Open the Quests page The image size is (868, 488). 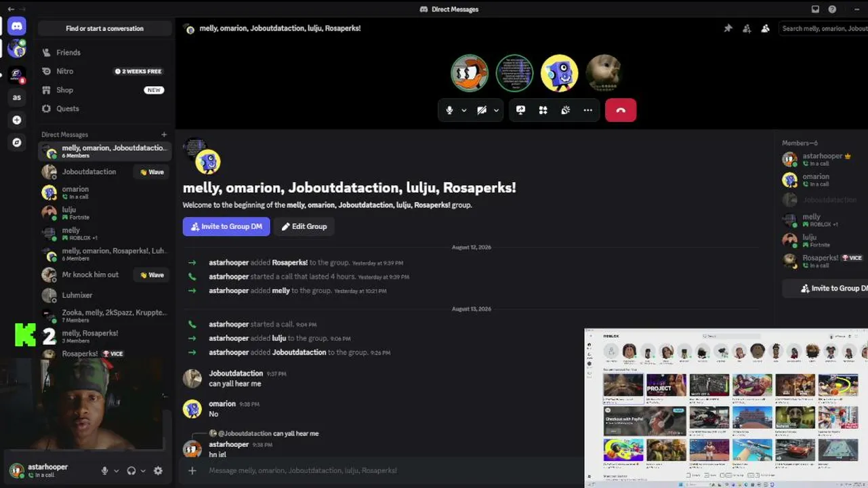click(105, 108)
